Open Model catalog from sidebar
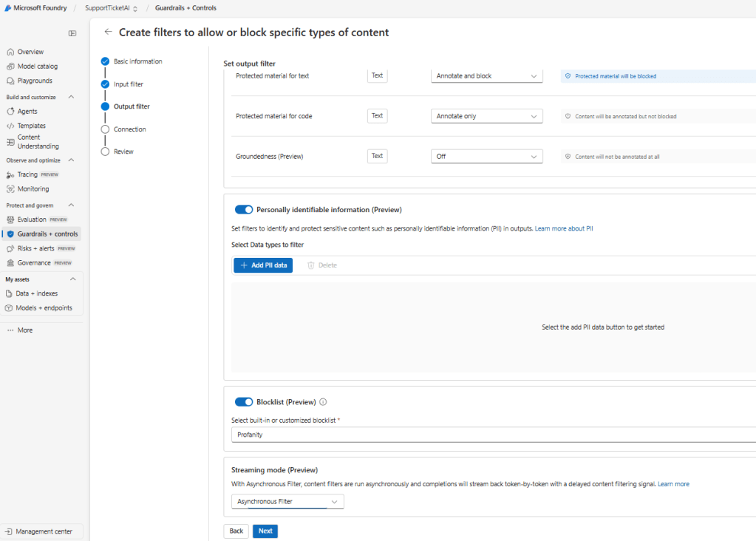The width and height of the screenshot is (756, 541). (x=37, y=67)
